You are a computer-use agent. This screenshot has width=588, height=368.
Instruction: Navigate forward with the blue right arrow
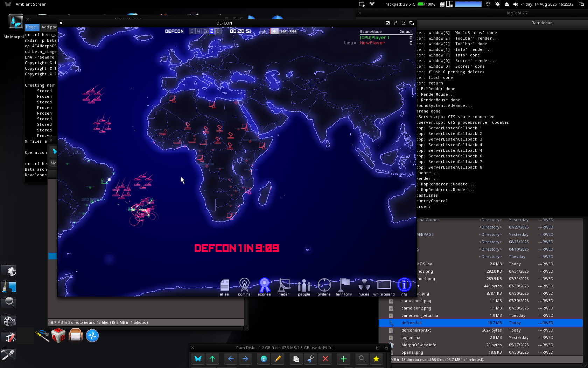coord(245,359)
